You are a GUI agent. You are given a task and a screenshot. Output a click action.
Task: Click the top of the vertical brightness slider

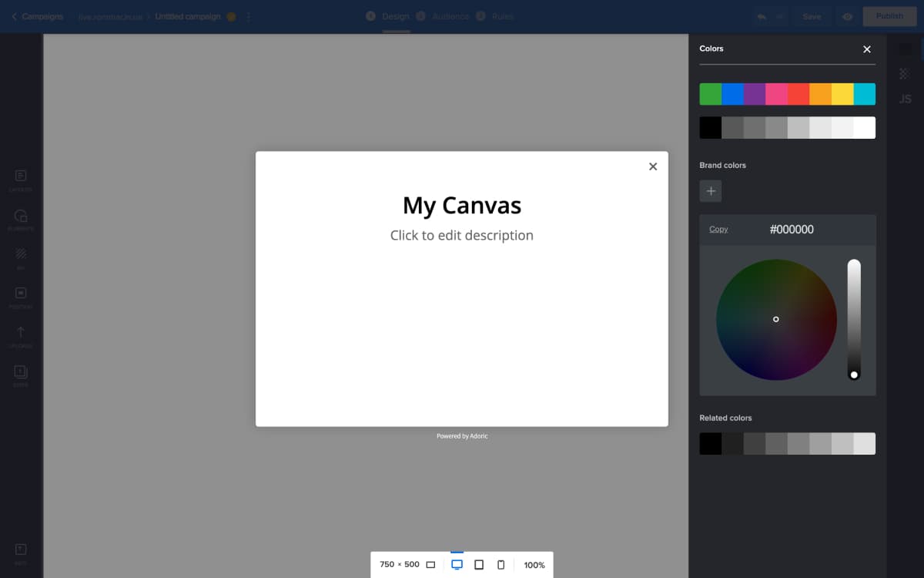coord(854,264)
